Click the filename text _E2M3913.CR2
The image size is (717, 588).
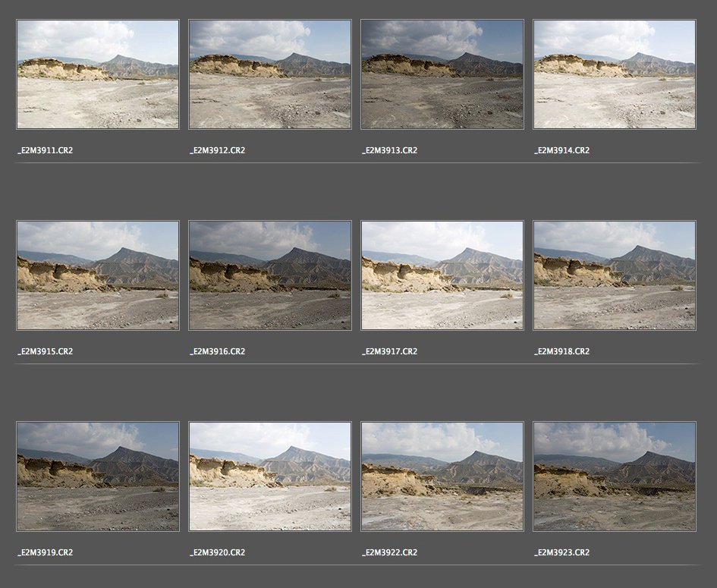pos(390,150)
